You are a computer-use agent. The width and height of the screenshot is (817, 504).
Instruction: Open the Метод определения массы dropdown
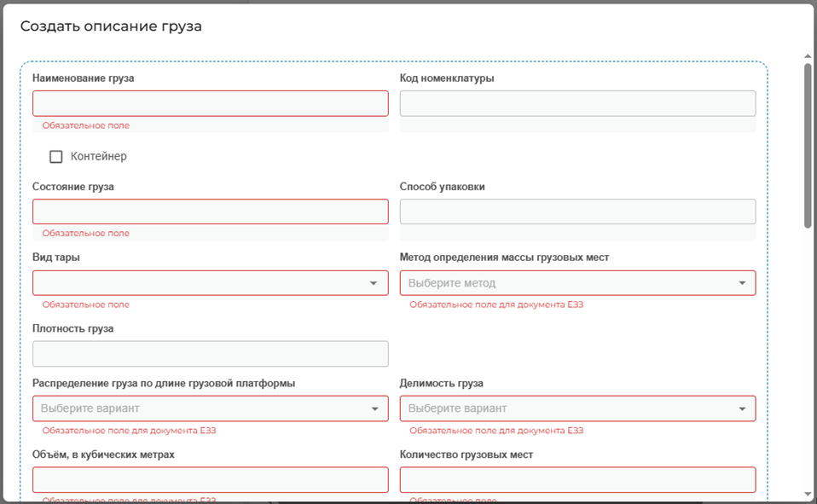(x=577, y=283)
